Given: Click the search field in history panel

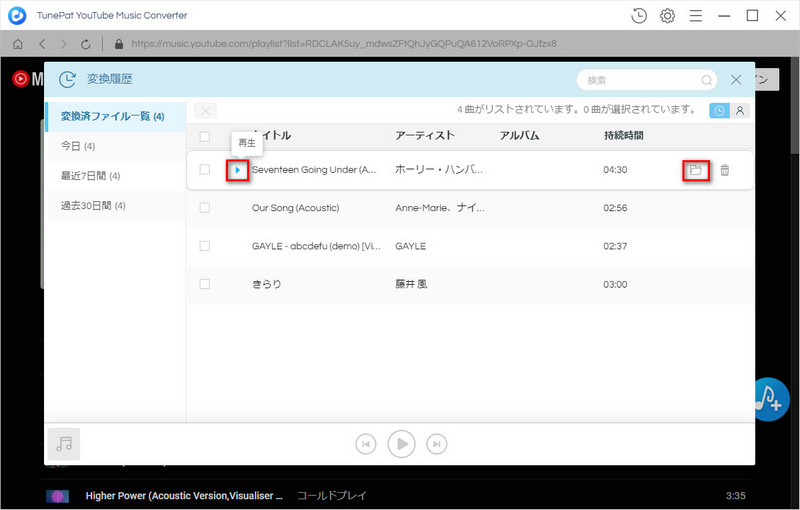Looking at the screenshot, I should point(646,80).
